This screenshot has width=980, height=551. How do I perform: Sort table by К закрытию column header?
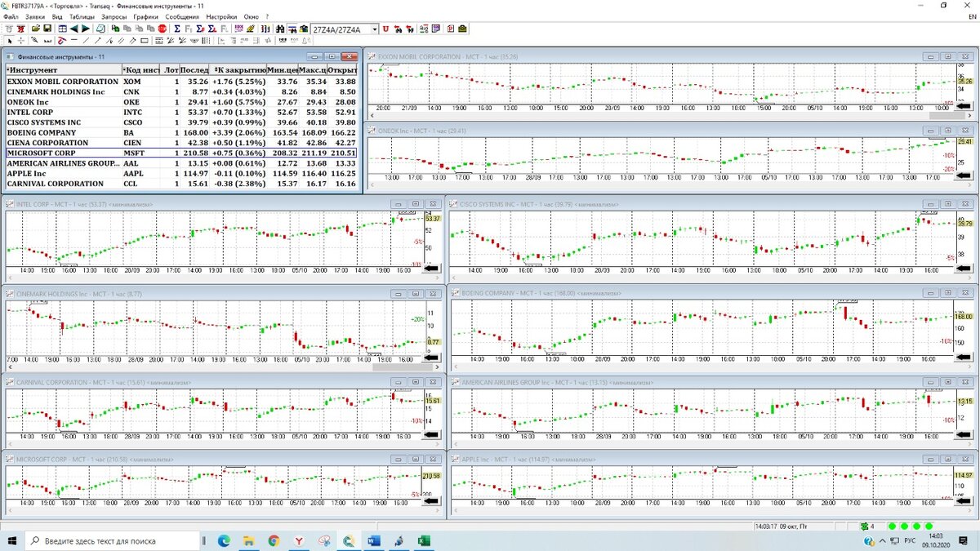tap(238, 70)
